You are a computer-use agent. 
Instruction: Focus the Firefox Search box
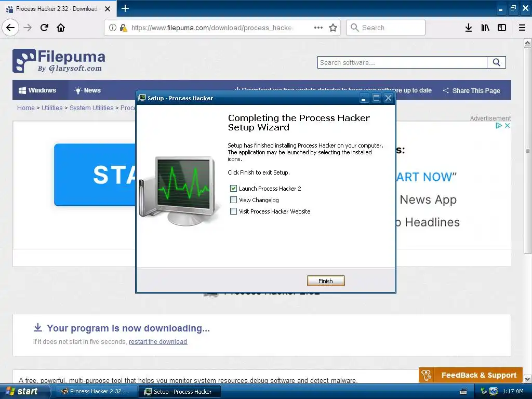[386, 28]
